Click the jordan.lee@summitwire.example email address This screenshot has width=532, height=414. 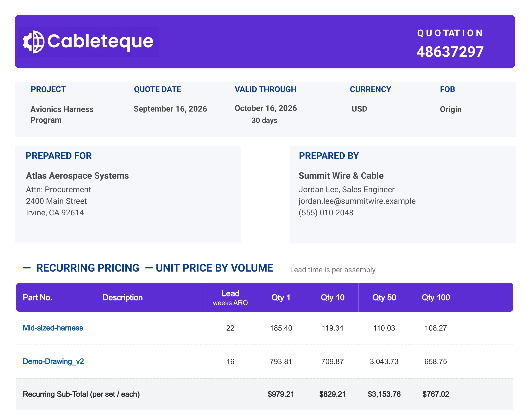(357, 201)
